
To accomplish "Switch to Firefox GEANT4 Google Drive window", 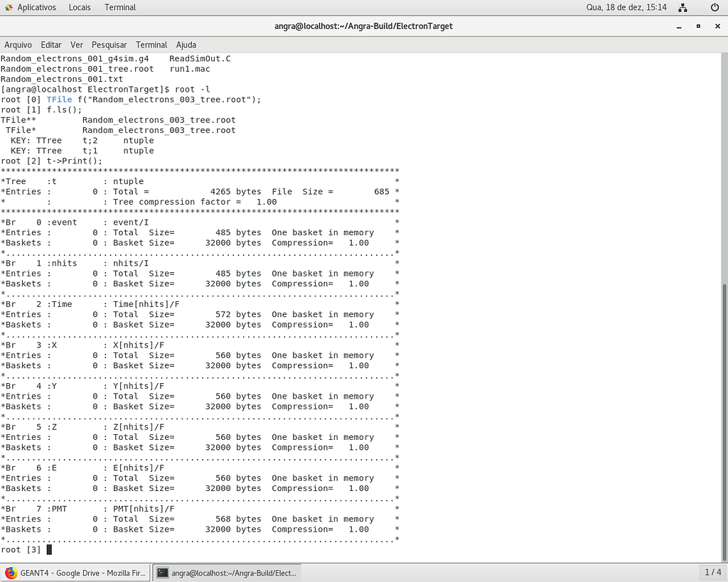I will pos(75,572).
